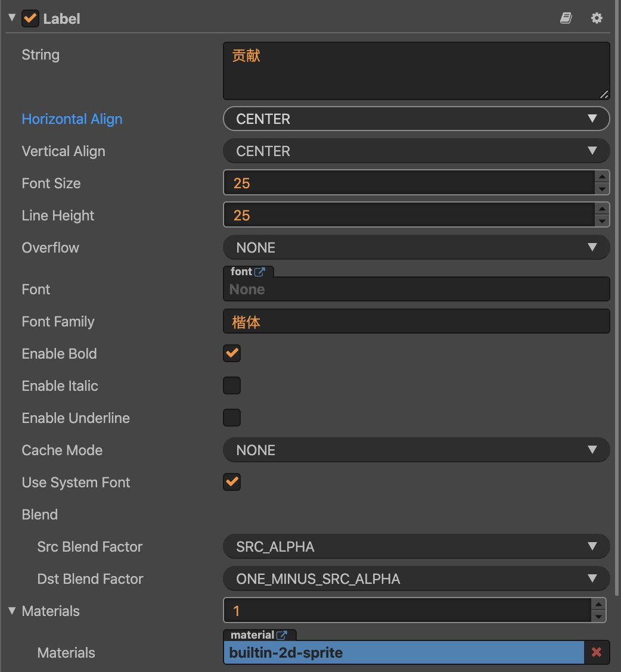
Task: Increase Font Size with up stepper
Action: coord(602,176)
